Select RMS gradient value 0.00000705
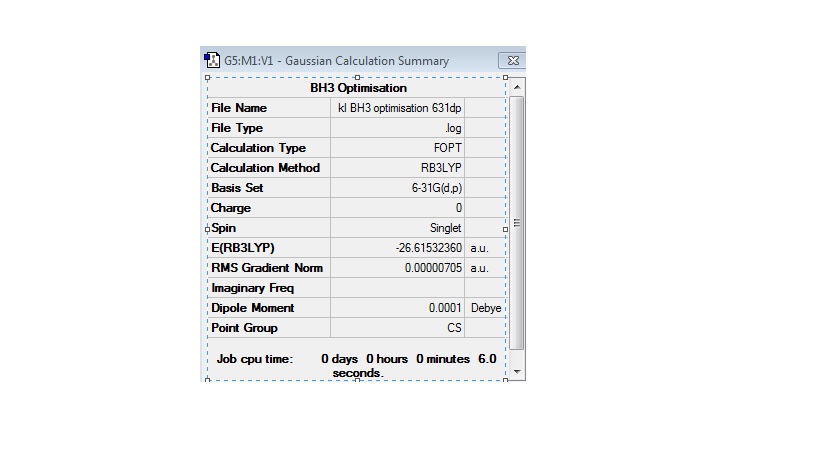The width and height of the screenshot is (819, 460). (x=433, y=268)
